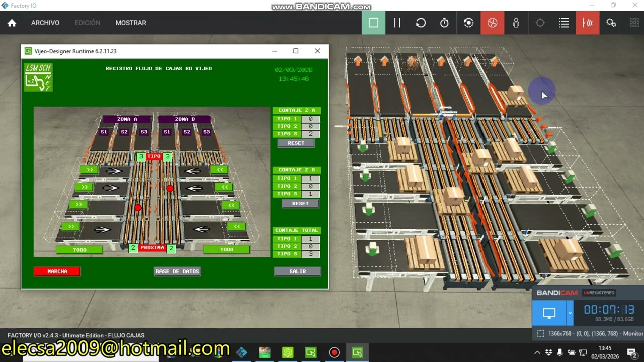This screenshot has height=362, width=644.
Task: Click the red PROXIMA indicator
Action: coord(152,248)
